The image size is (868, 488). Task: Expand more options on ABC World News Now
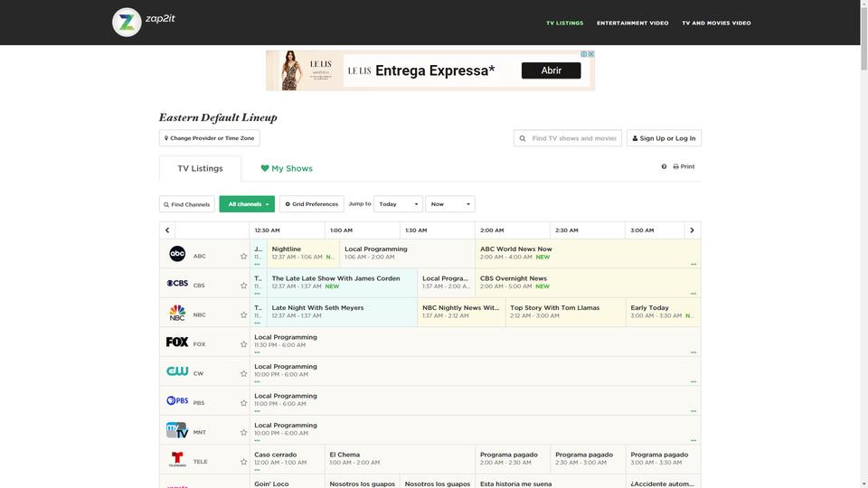tap(693, 265)
